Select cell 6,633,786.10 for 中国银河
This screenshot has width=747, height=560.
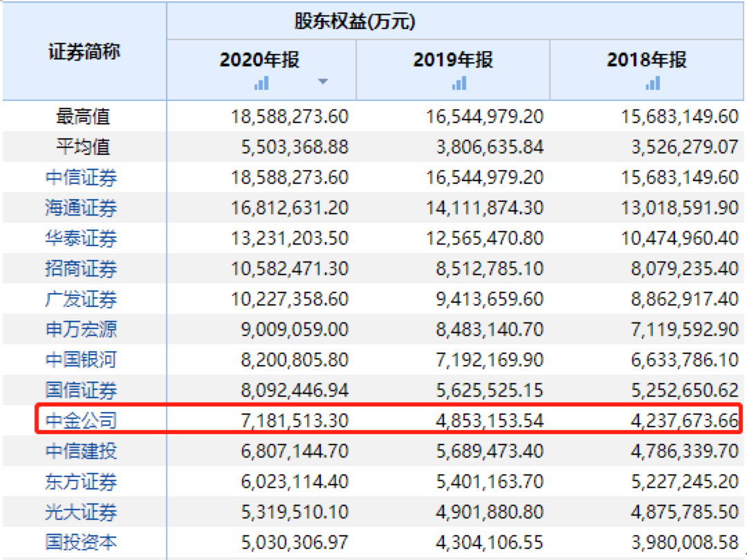pyautogui.click(x=685, y=360)
